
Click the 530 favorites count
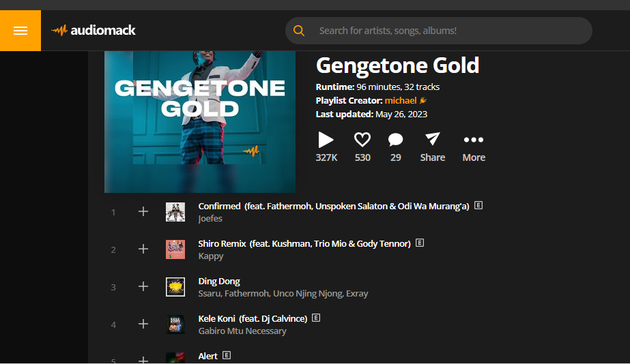pyautogui.click(x=362, y=157)
